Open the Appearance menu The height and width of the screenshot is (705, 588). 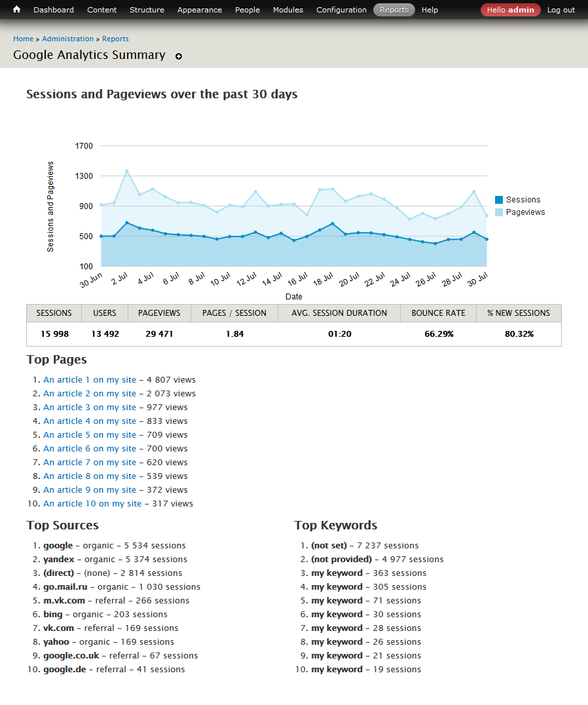point(199,9)
